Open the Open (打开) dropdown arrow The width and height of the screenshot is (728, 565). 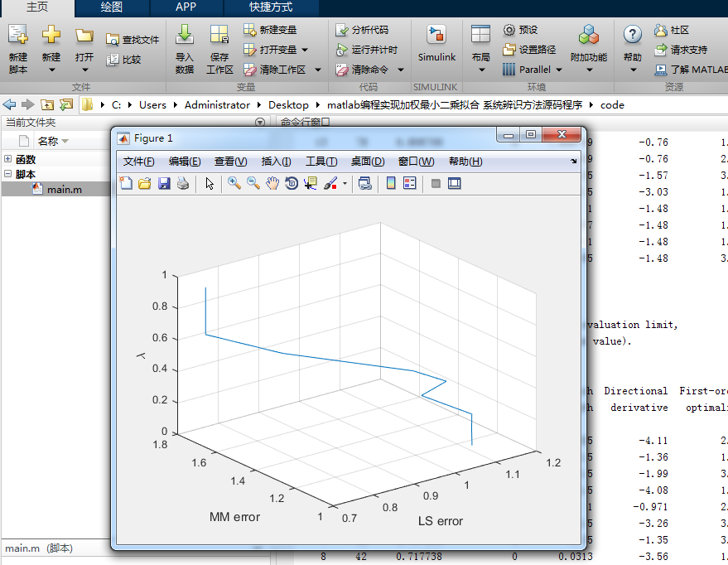pos(85,70)
